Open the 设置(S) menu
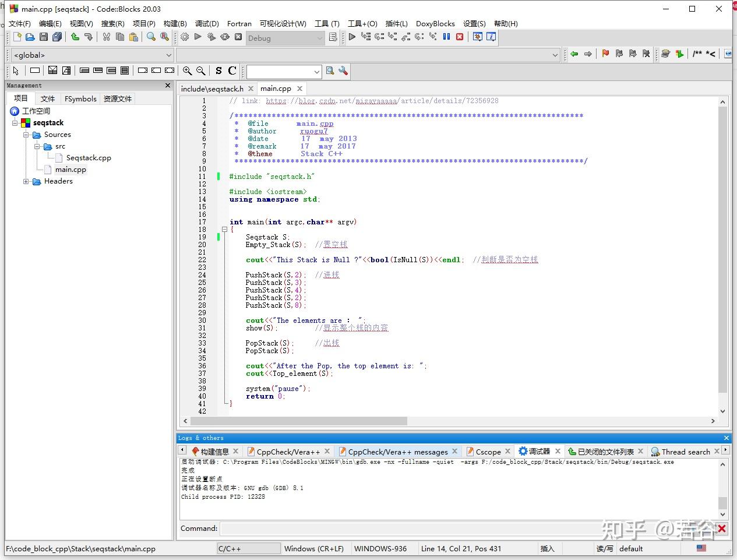Screen dimensions: 737x560 click(x=474, y=23)
